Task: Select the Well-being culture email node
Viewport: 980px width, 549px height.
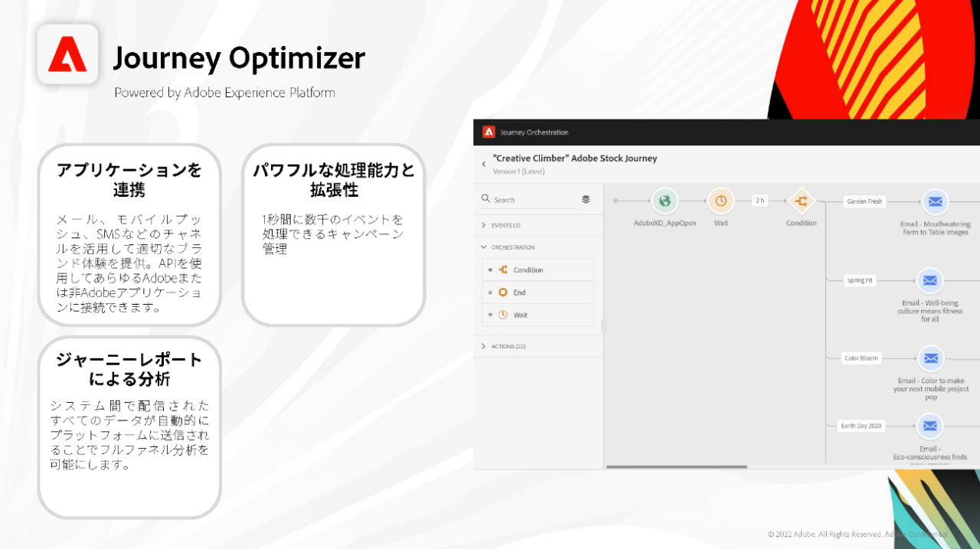Action: click(x=929, y=281)
